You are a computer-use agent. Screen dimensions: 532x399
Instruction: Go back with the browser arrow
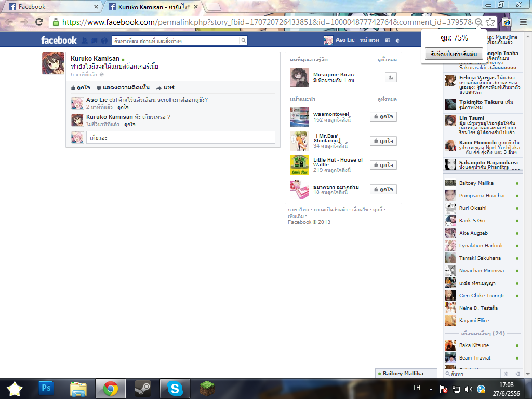click(x=9, y=22)
